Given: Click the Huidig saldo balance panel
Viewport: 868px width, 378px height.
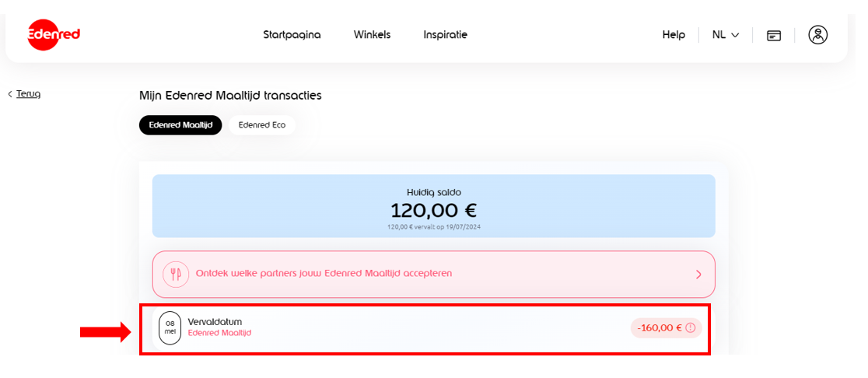Looking at the screenshot, I should pos(433,205).
